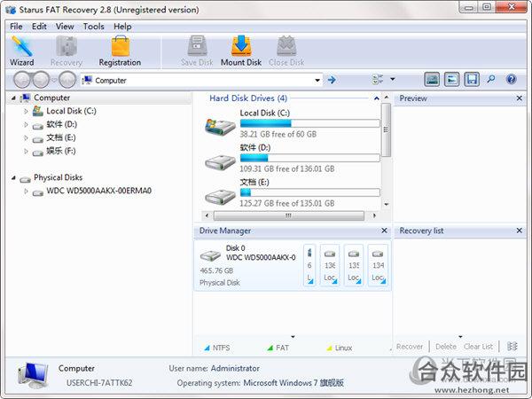Click the second round navigation button
This screenshot has height=399, width=532.
pyautogui.click(x=41, y=80)
